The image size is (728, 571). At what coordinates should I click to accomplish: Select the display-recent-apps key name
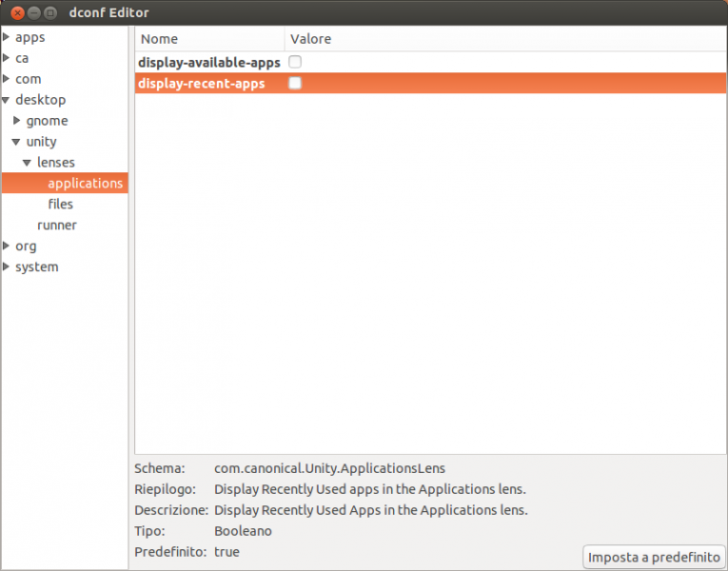tap(202, 84)
